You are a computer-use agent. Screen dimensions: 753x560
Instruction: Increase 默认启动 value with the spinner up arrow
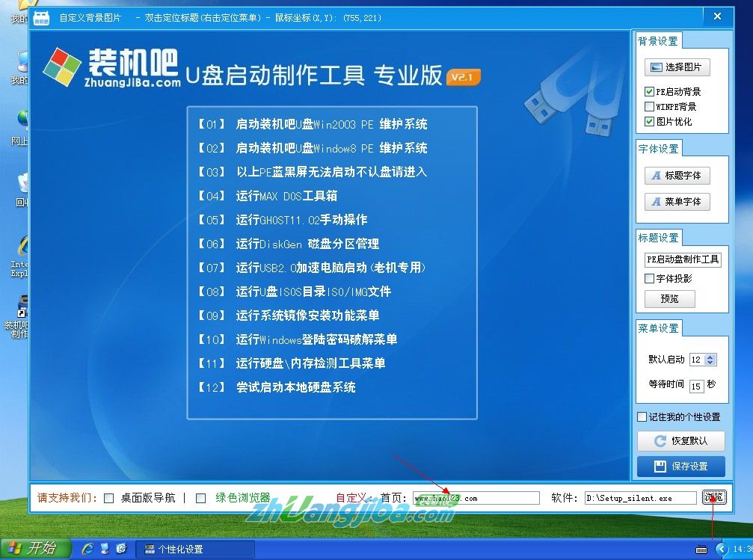(x=710, y=357)
